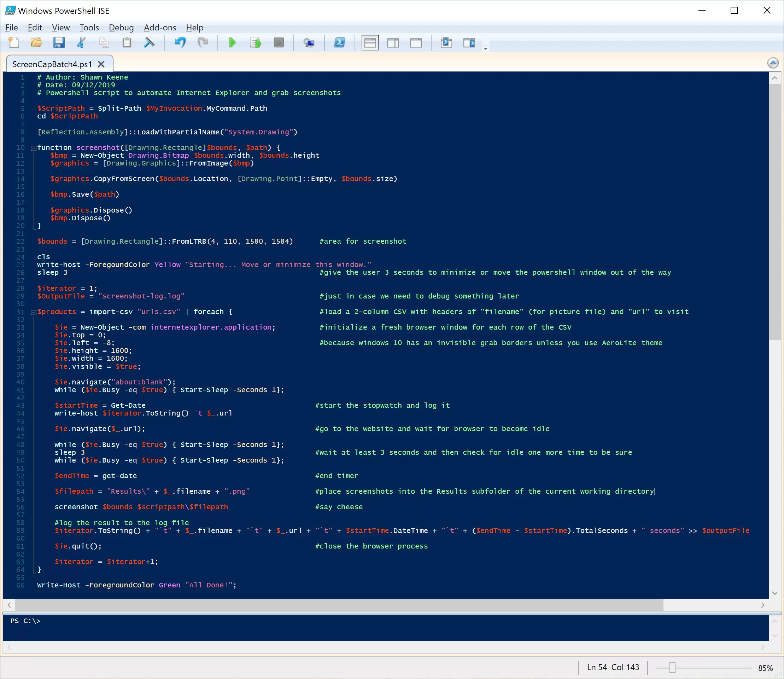Collapse the $products foreach code block
This screenshot has height=679, width=784.
[33, 312]
